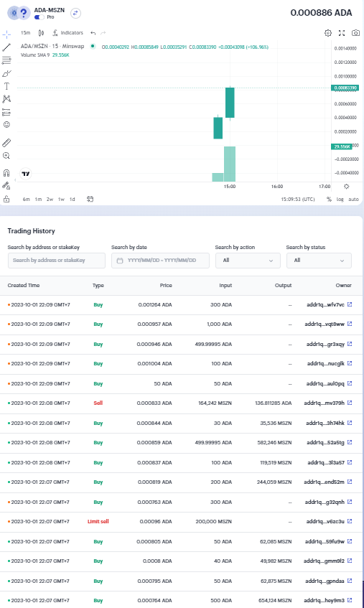This screenshot has width=364, height=608.
Task: Toggle the Pro mode switch
Action: [x=39, y=17]
